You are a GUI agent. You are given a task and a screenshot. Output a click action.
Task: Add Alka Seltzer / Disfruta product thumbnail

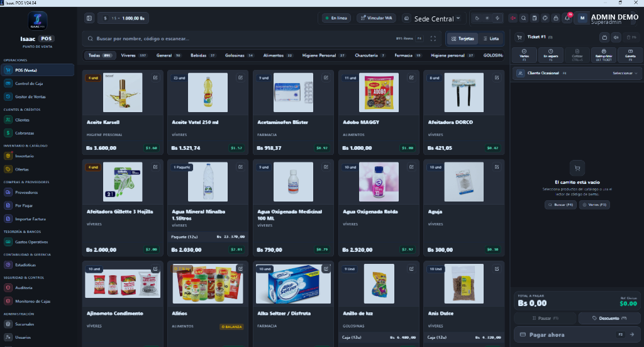tap(293, 283)
